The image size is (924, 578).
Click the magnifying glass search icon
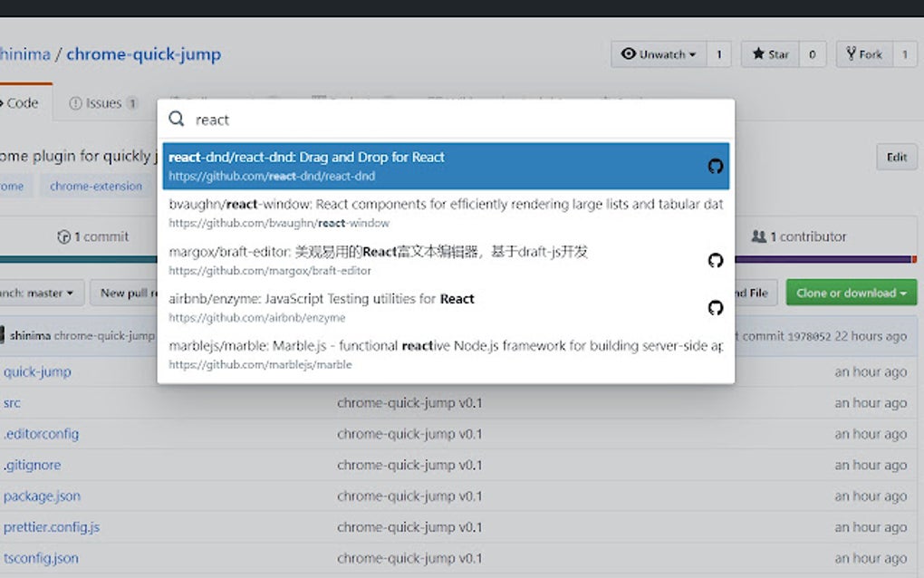pyautogui.click(x=177, y=119)
